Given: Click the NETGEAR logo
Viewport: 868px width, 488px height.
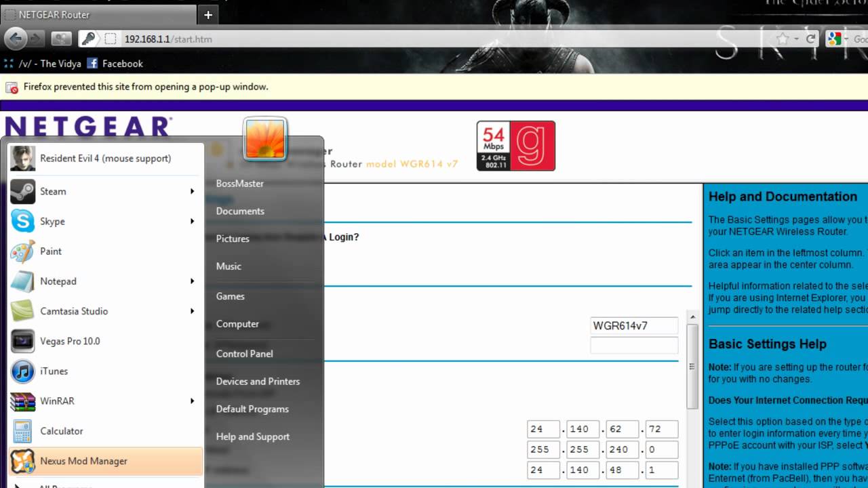Looking at the screenshot, I should tap(89, 127).
